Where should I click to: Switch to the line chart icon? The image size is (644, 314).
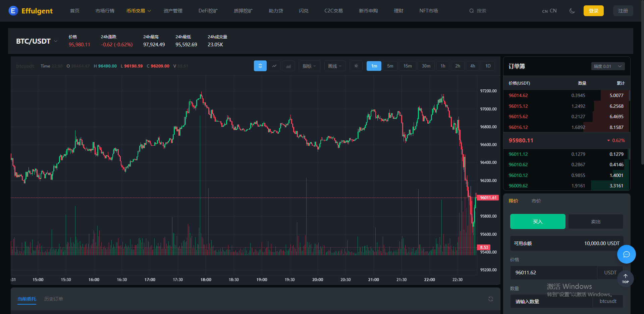click(x=274, y=66)
